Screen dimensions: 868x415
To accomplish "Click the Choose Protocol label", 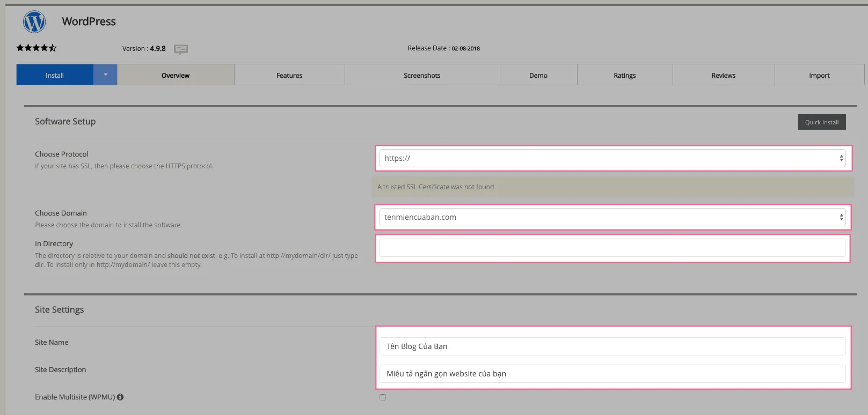I will (62, 154).
